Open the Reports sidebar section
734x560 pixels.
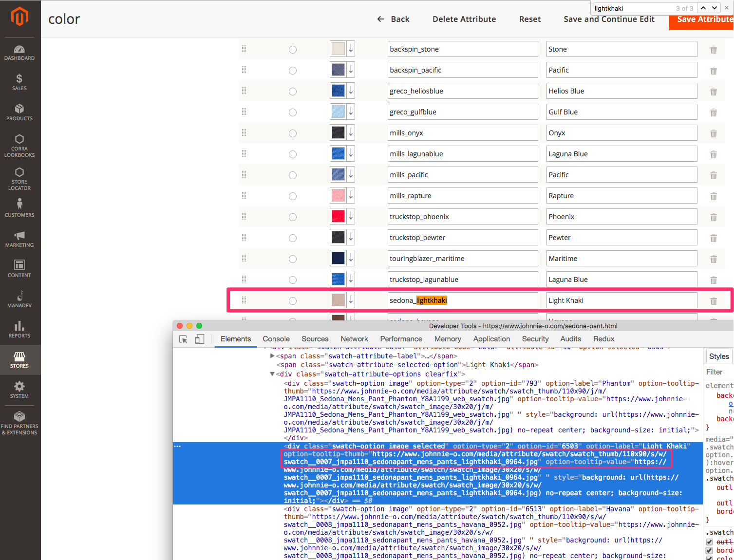[x=19, y=329]
